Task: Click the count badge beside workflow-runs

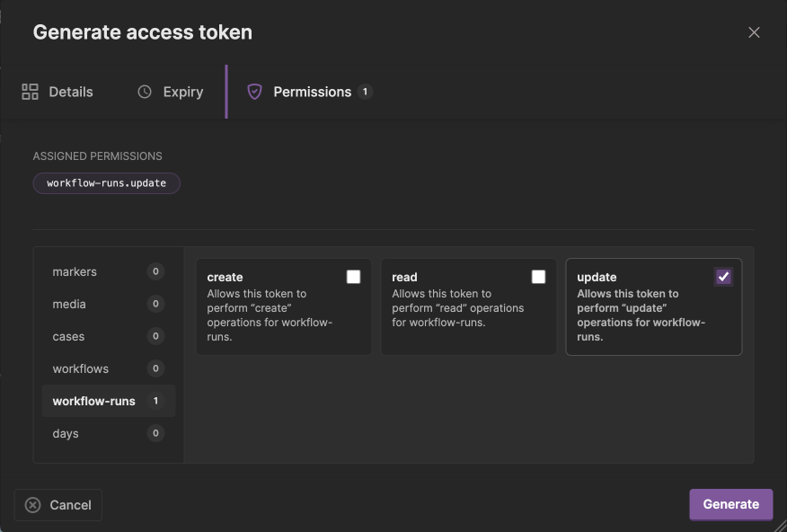Action: (155, 401)
